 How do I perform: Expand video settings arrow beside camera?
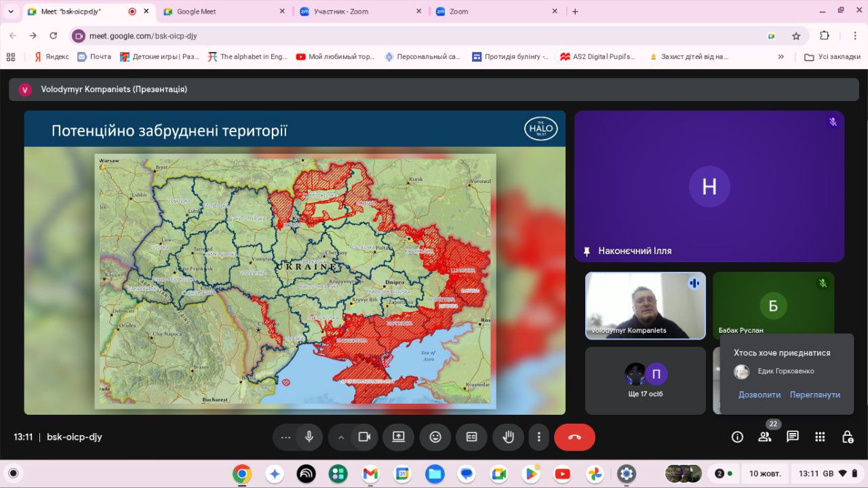(341, 437)
